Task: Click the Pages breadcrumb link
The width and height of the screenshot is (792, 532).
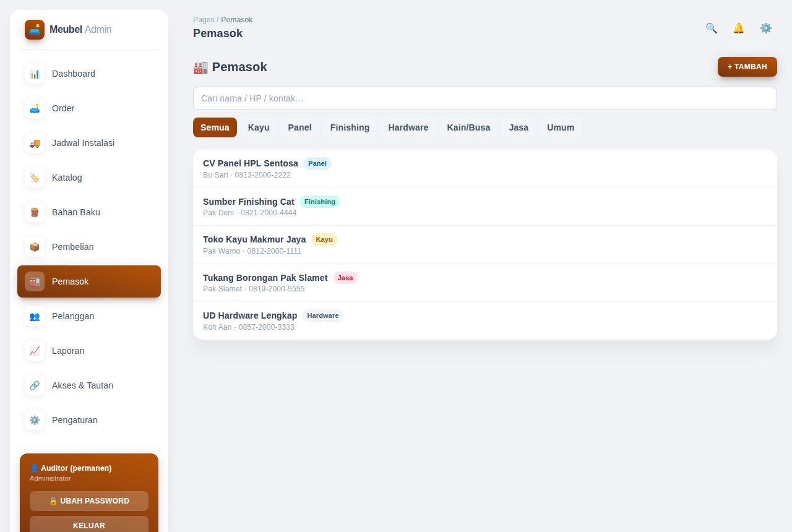Action: pos(204,20)
